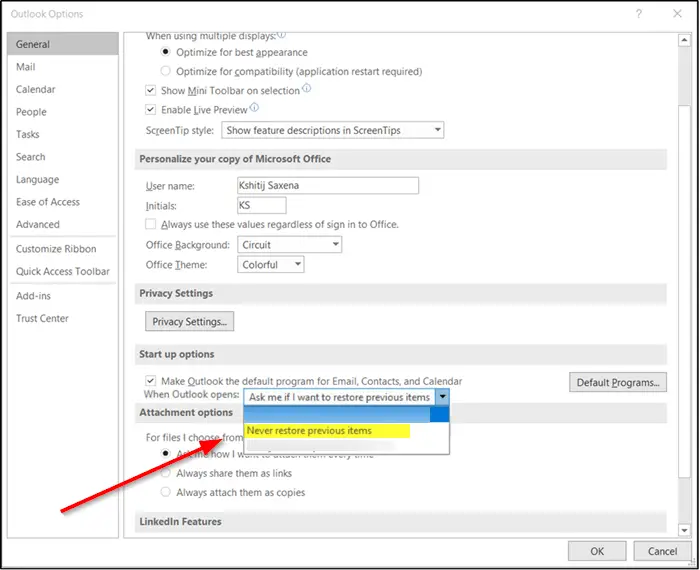Select the blue highlighted dropdown entry
Image resolution: width=700 pixels, height=570 pixels.
346,414
